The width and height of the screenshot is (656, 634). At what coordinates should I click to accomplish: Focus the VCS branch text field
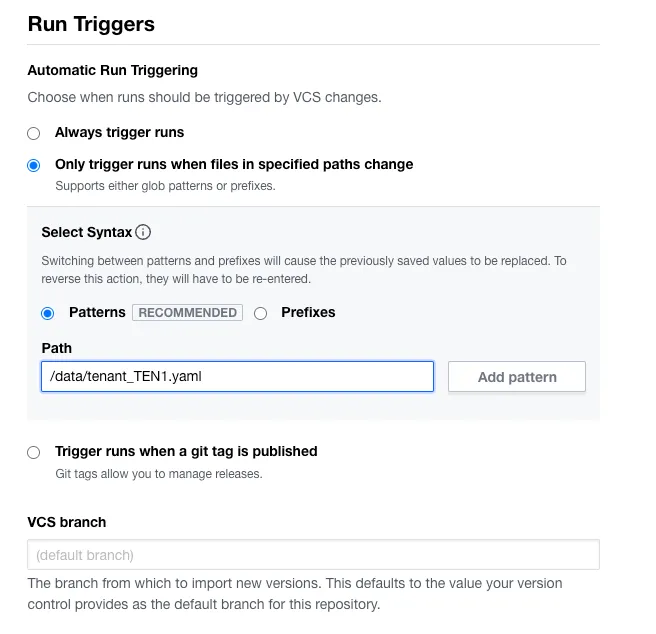[x=313, y=554]
